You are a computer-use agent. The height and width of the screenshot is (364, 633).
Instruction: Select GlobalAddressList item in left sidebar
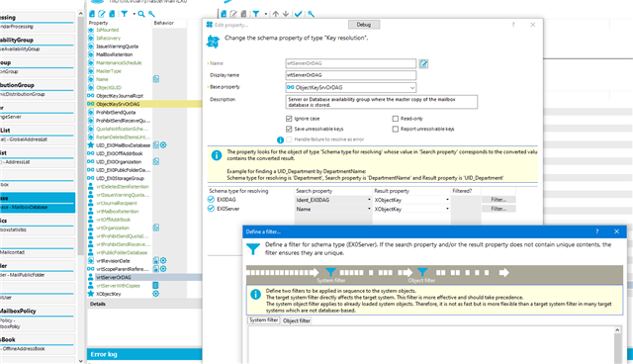pyautogui.click(x=38, y=135)
